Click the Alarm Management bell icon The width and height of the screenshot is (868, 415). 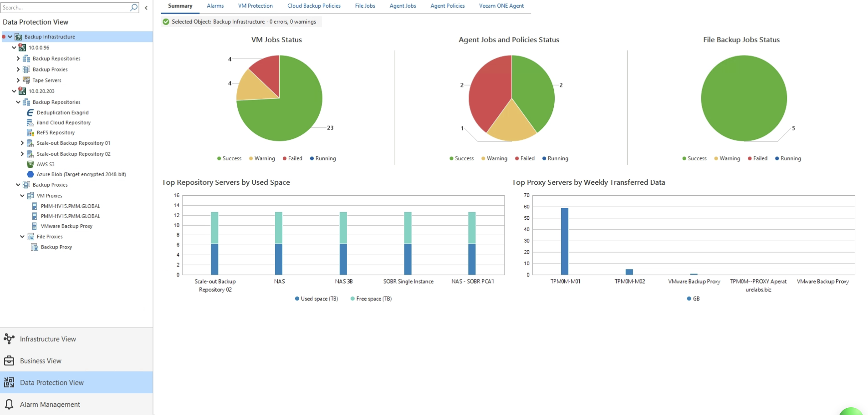click(9, 404)
